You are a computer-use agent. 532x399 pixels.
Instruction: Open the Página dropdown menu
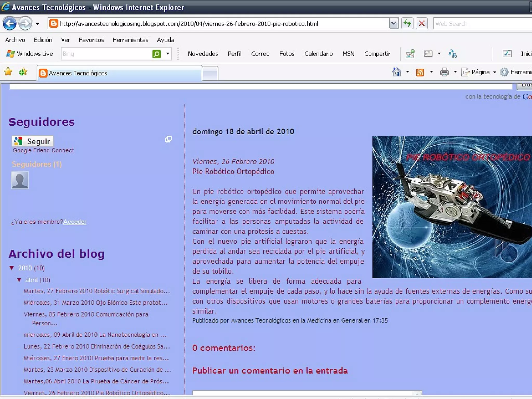tap(480, 72)
